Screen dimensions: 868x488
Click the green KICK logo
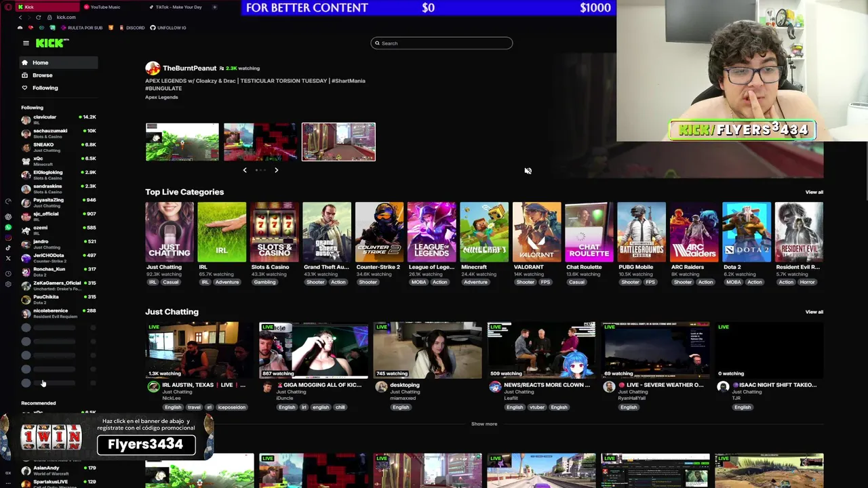click(x=52, y=43)
